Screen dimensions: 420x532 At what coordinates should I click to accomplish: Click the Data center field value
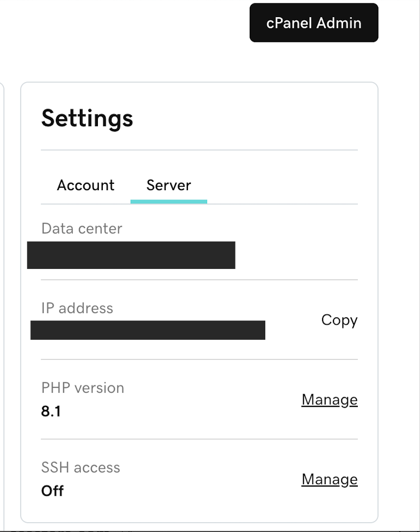tap(131, 255)
